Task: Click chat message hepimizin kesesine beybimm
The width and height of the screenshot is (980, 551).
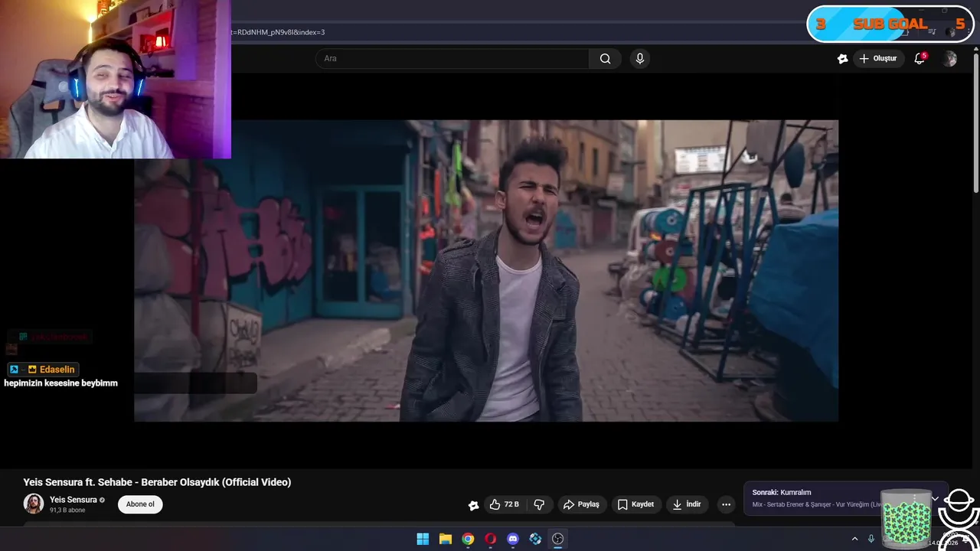Action: click(60, 383)
